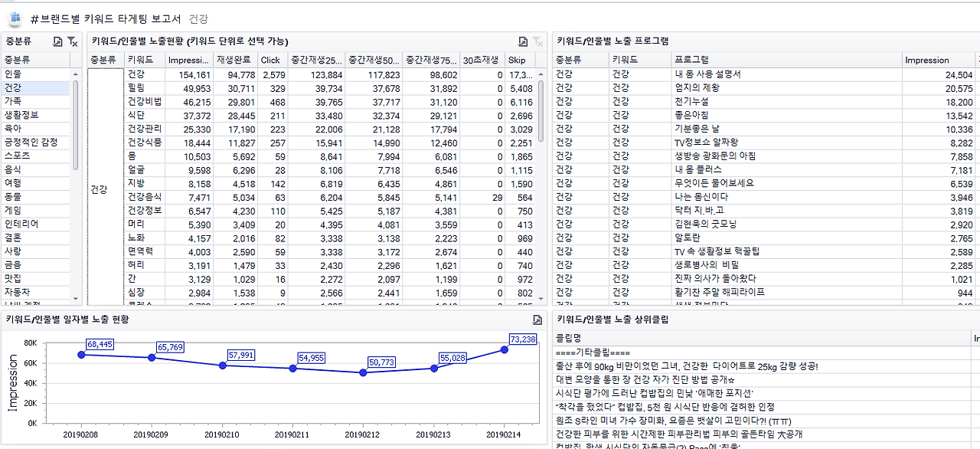Sort by the Click column header
Screen dimensions: 980x449
pos(272,60)
